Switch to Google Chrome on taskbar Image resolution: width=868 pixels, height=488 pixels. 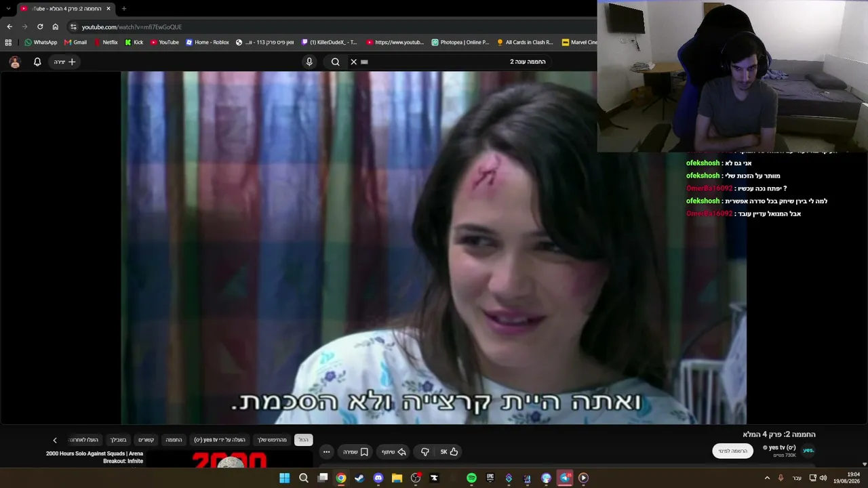click(x=341, y=478)
